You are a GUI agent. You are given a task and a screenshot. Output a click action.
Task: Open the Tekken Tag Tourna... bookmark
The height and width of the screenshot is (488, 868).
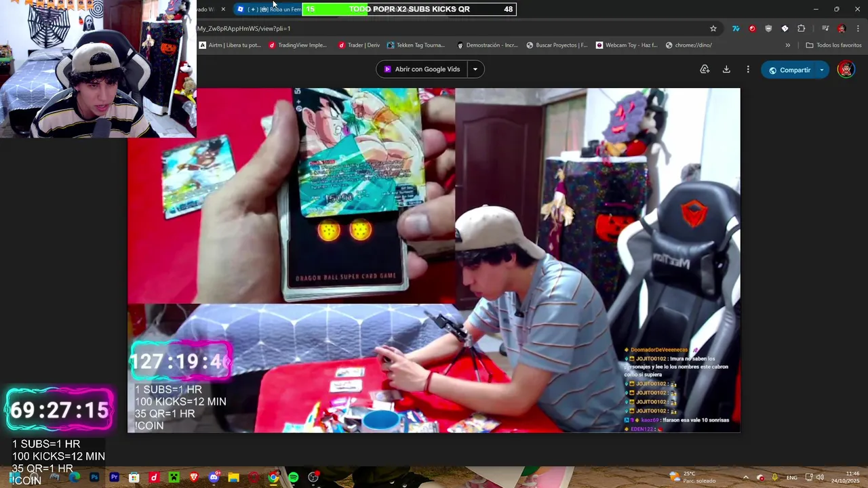(x=416, y=45)
